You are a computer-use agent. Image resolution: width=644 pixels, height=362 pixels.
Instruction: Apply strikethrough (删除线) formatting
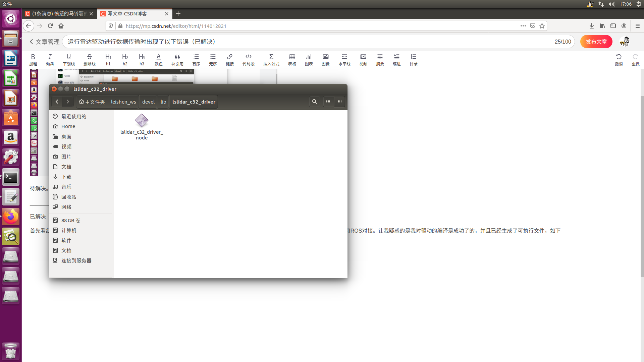pos(89,60)
